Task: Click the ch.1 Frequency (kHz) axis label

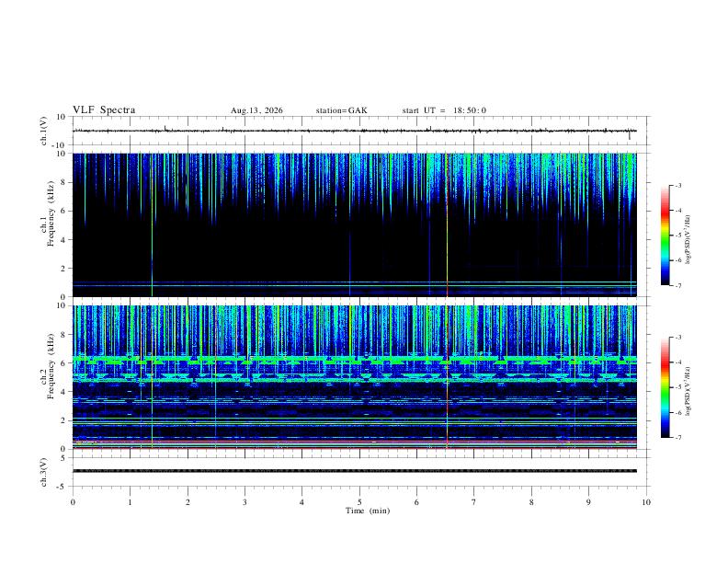Action: click(47, 213)
